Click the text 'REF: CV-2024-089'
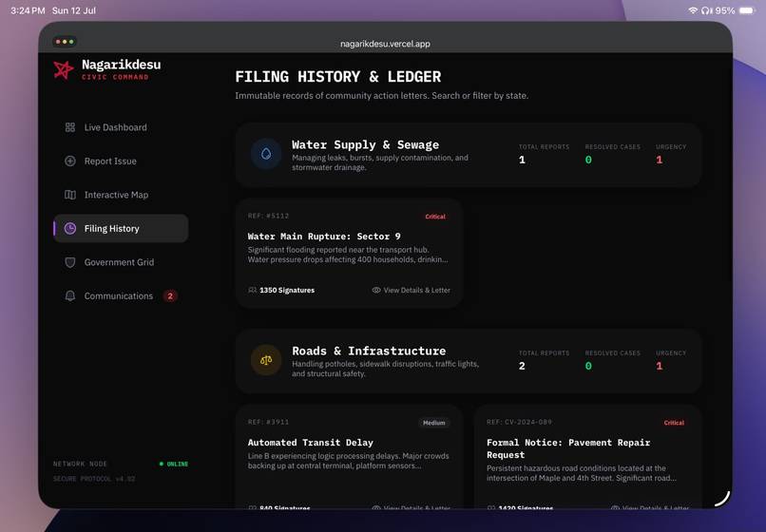The height and width of the screenshot is (532, 766). (x=519, y=422)
